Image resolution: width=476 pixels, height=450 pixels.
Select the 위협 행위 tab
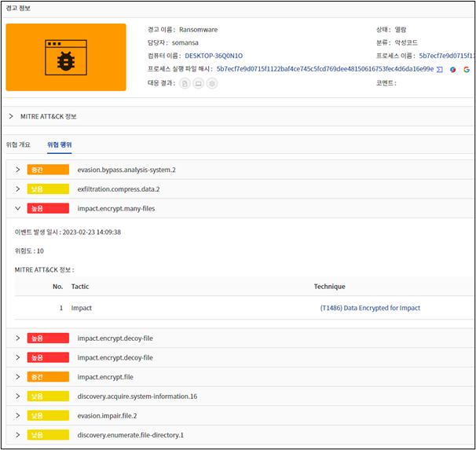[59, 145]
